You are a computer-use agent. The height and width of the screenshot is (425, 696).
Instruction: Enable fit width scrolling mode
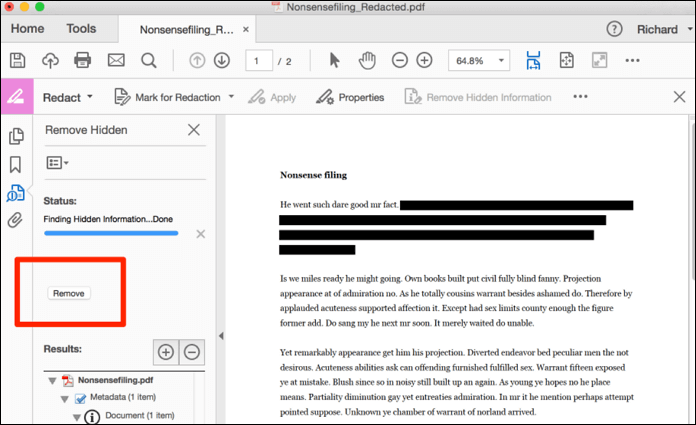click(x=533, y=60)
